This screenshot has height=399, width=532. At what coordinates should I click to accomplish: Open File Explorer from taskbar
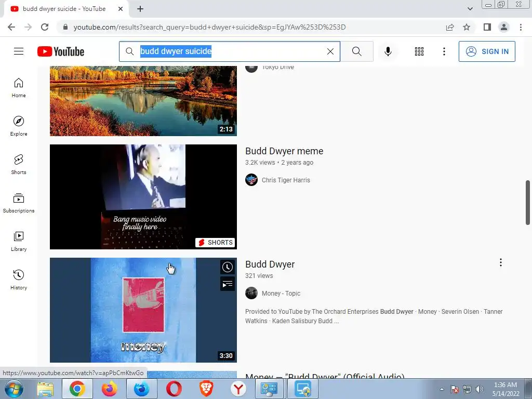tap(45, 389)
